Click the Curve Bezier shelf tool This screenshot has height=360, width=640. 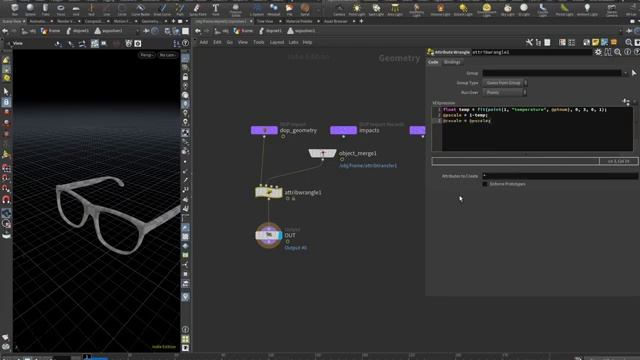tap(140, 9)
